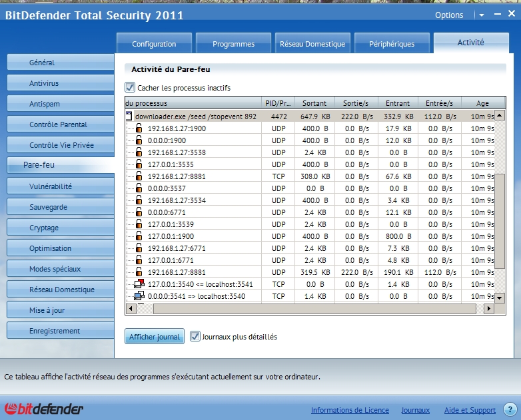Viewport: 521px width, 420px height.
Task: Select row 0.0.0.0:3541 => localhost:3540
Action: (x=310, y=296)
